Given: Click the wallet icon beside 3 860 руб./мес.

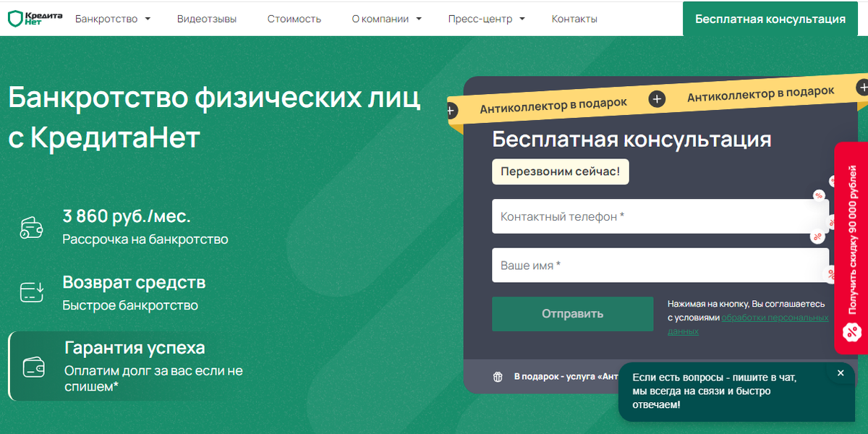Looking at the screenshot, I should [31, 228].
